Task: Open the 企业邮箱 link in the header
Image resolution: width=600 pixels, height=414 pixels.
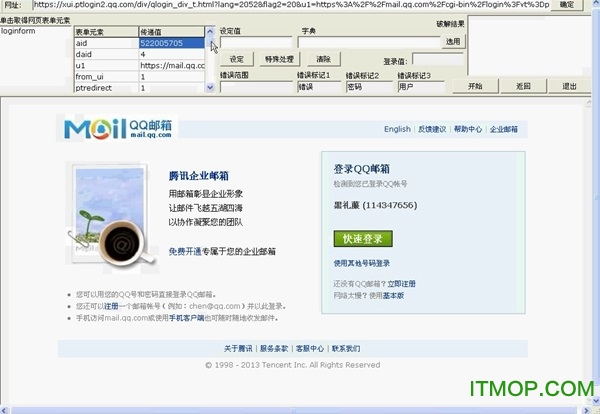Action: (504, 129)
